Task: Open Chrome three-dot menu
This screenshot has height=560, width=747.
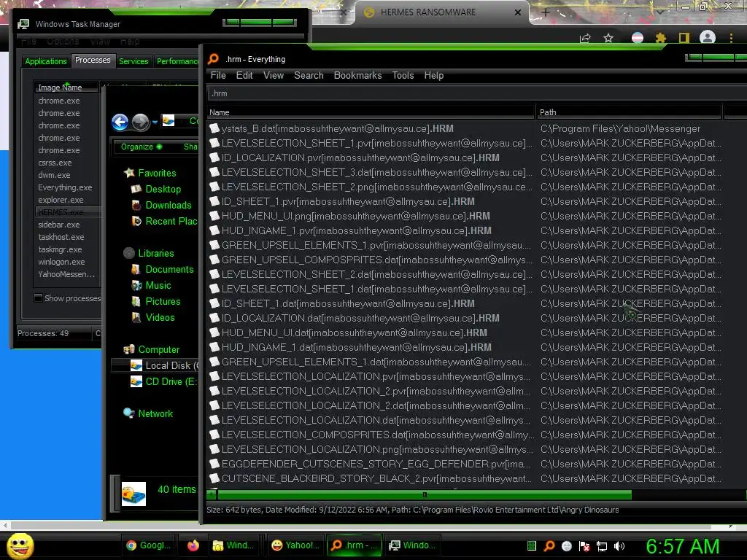Action: tap(731, 38)
